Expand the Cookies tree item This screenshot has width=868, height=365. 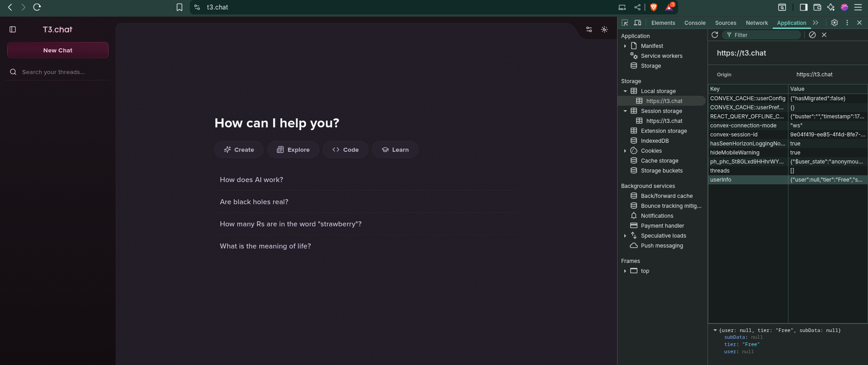(x=625, y=151)
